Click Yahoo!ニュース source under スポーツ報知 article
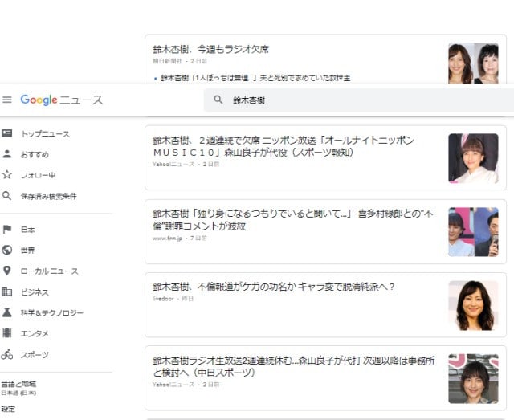The image size is (514, 420). (x=173, y=165)
